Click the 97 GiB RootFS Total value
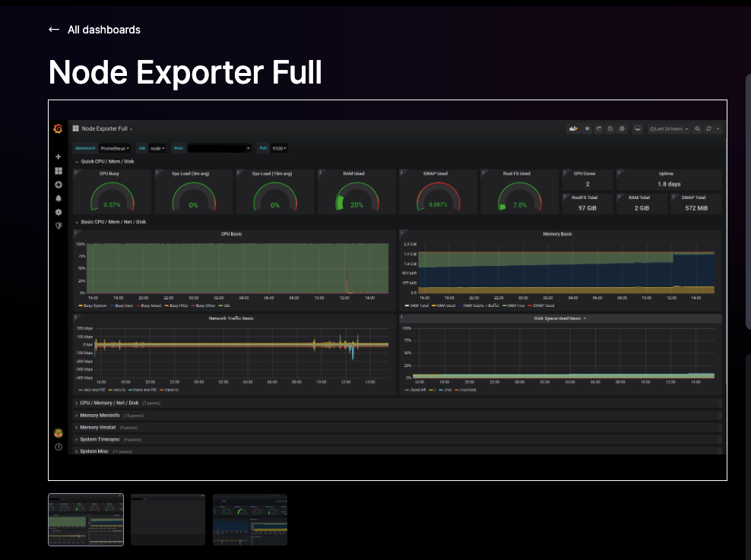751x560 pixels. point(588,208)
